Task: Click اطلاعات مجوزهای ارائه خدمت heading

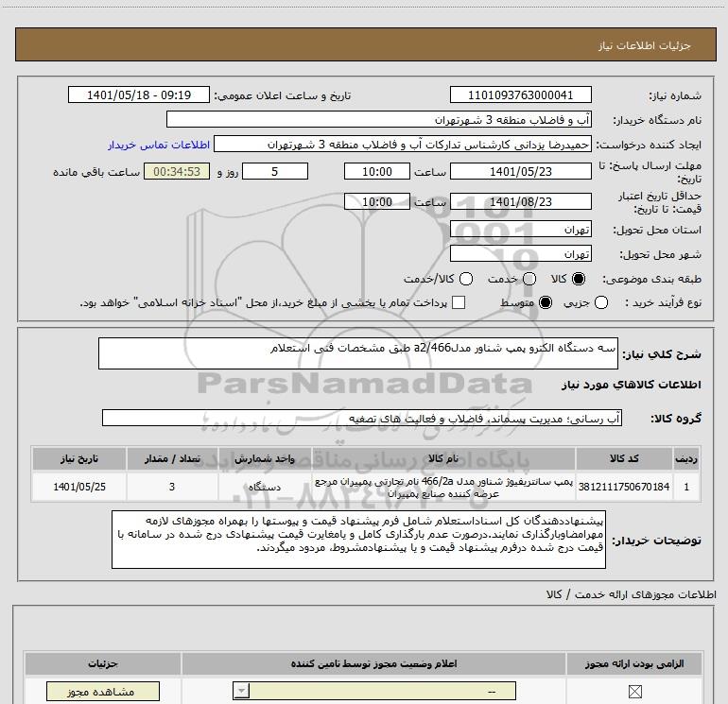Action: point(631,594)
